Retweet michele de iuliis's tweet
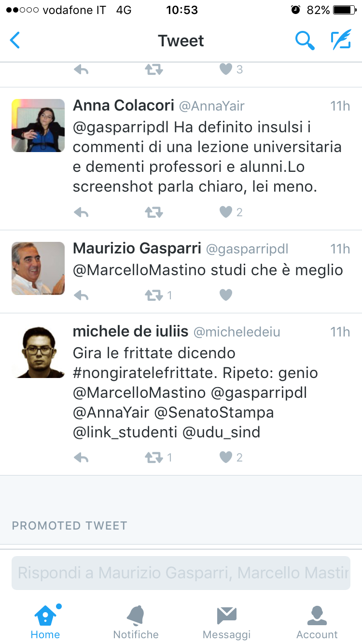The width and height of the screenshot is (362, 644). (x=154, y=457)
